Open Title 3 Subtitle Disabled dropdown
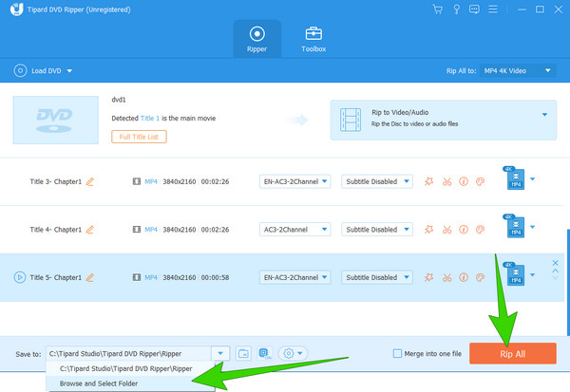The width and height of the screenshot is (570, 392). pos(377,181)
